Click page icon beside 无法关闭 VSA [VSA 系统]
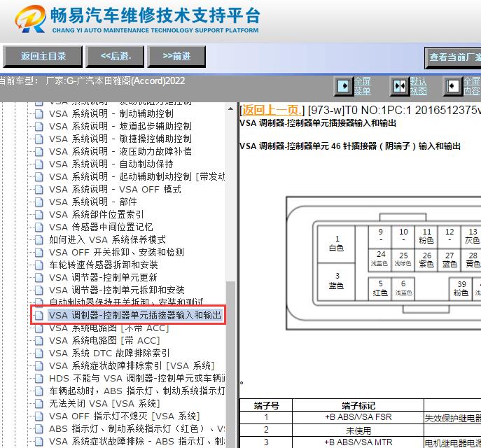This screenshot has height=448, width=481. pyautogui.click(x=39, y=403)
